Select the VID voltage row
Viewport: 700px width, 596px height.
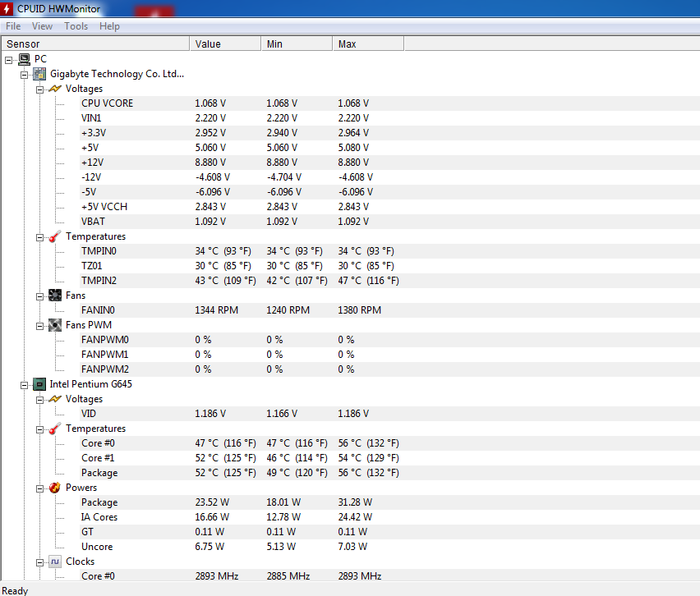pos(389,414)
